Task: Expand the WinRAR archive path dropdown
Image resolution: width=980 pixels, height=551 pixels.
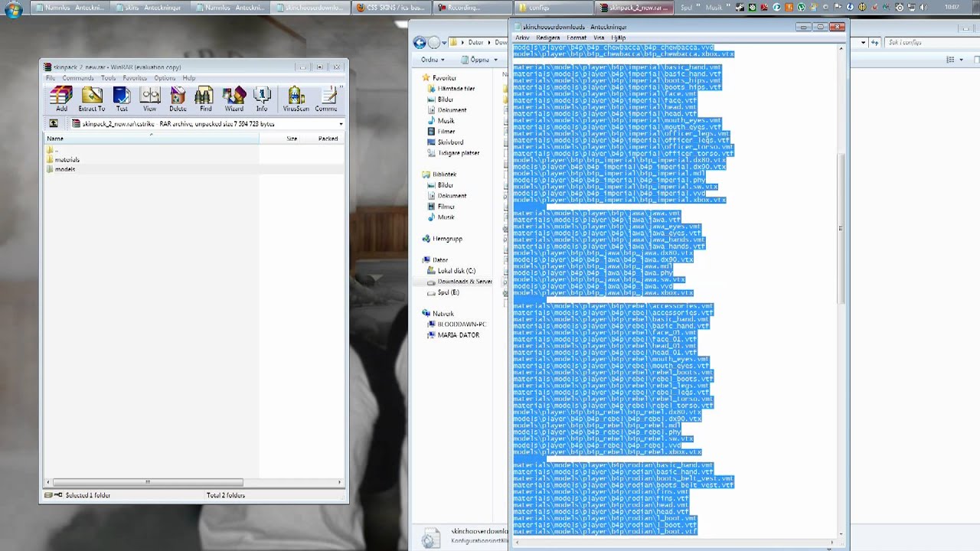Action: click(341, 124)
